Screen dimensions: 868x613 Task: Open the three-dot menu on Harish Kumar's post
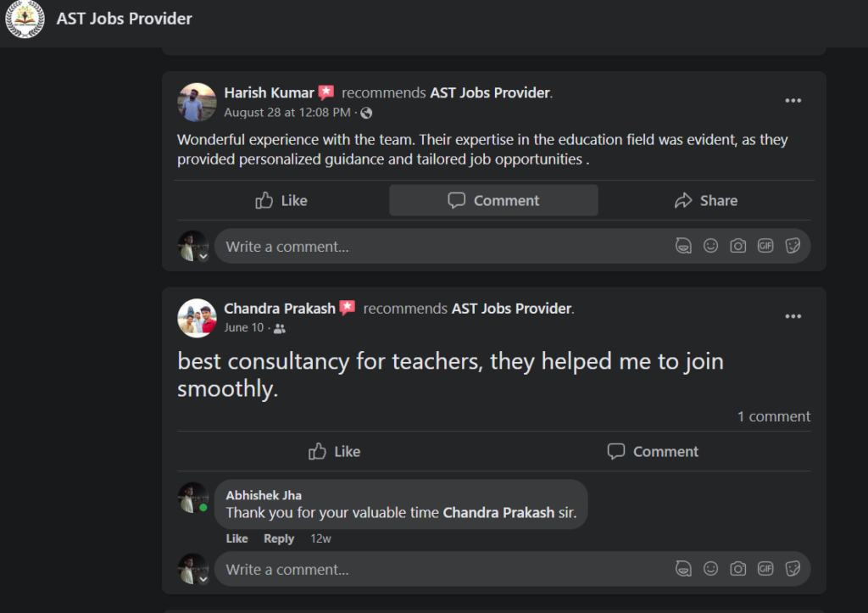[x=793, y=101]
